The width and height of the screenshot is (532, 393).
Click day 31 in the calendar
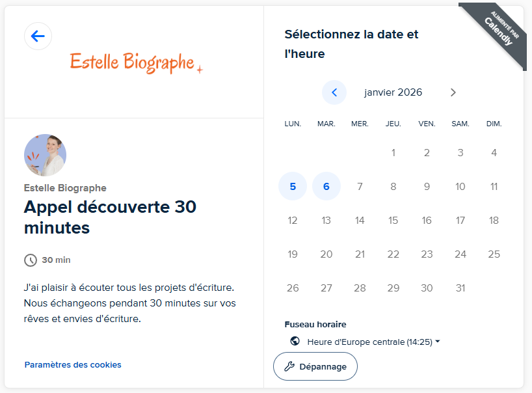[460, 288]
